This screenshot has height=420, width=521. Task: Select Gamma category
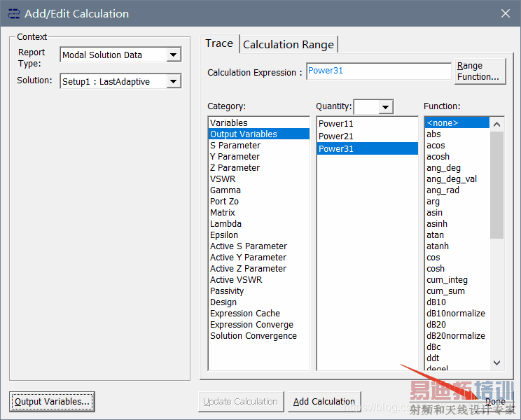coord(259,190)
